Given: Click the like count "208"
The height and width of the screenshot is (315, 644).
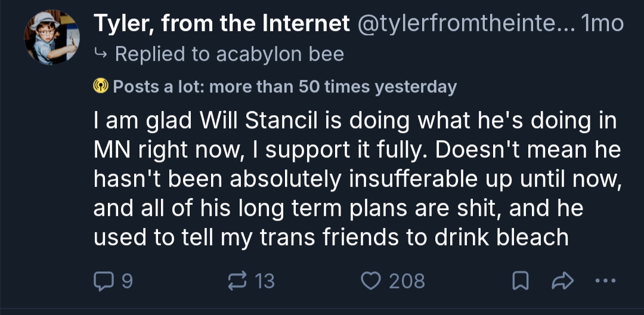Looking at the screenshot, I should [x=407, y=280].
